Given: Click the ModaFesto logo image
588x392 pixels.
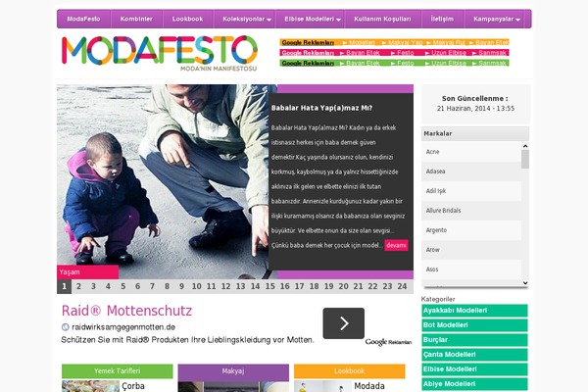Looking at the screenshot, I should [160, 53].
